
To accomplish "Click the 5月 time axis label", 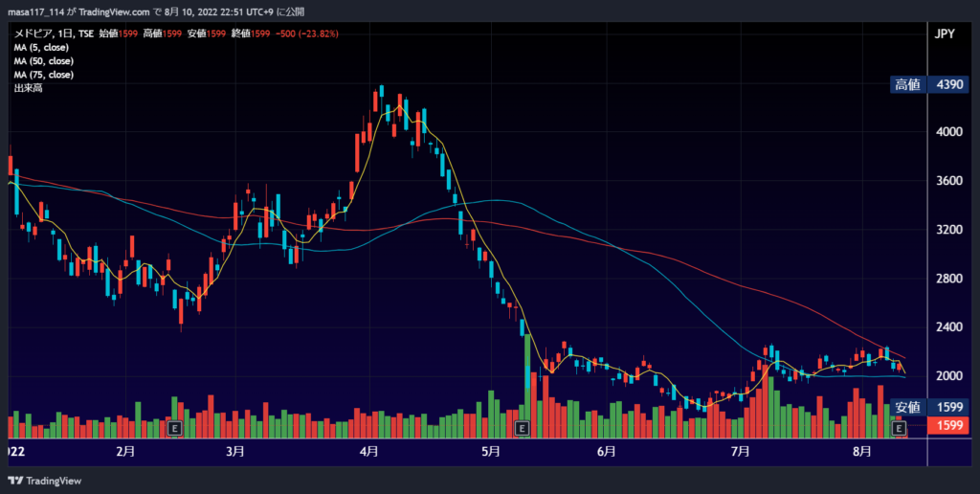I will click(491, 452).
